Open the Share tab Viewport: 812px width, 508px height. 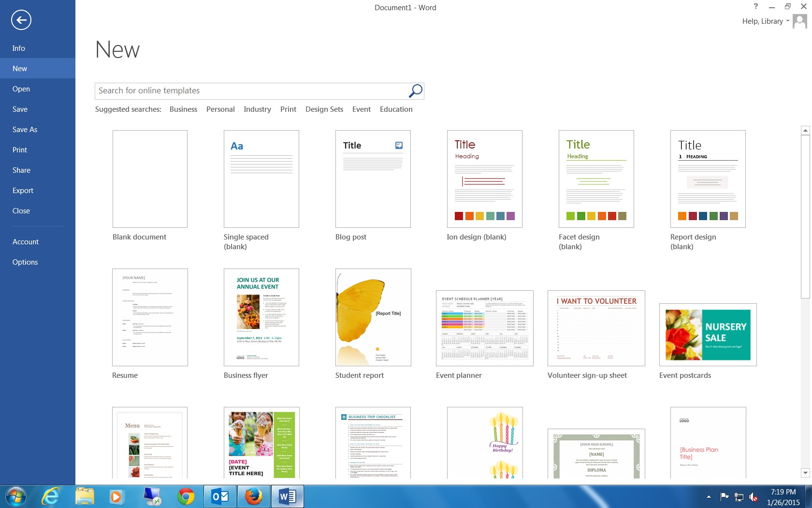pyautogui.click(x=38, y=170)
